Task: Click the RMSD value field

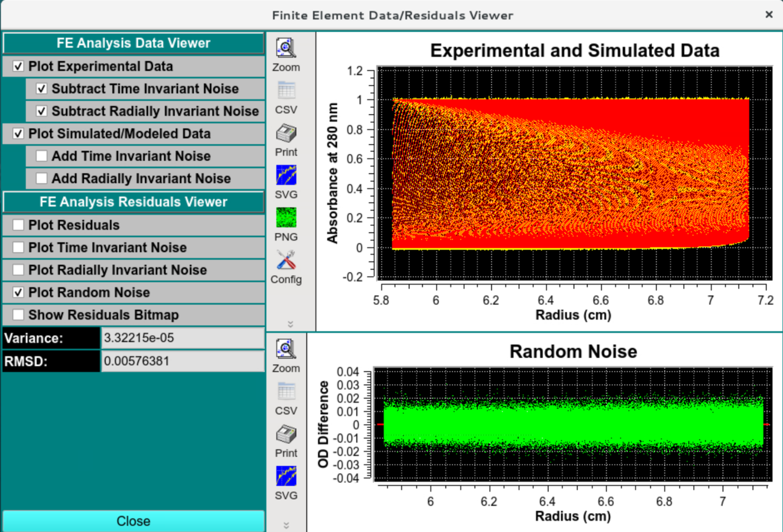Action: click(182, 361)
